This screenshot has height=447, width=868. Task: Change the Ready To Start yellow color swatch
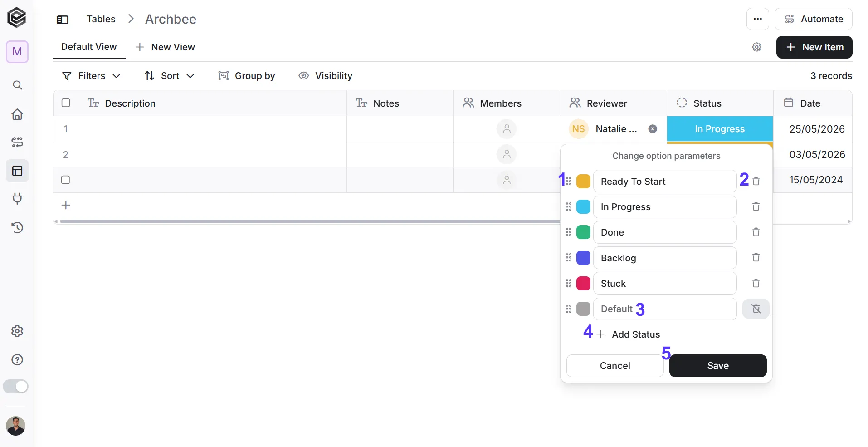583,181
